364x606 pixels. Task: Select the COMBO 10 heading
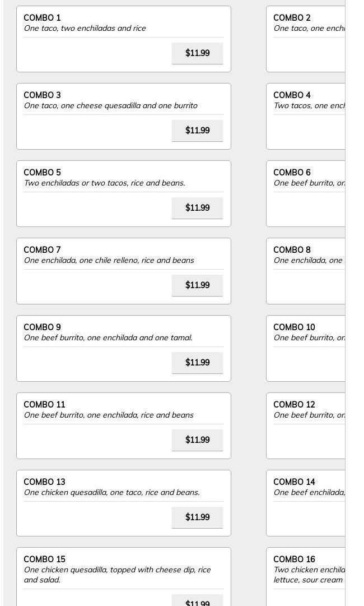[x=294, y=327]
